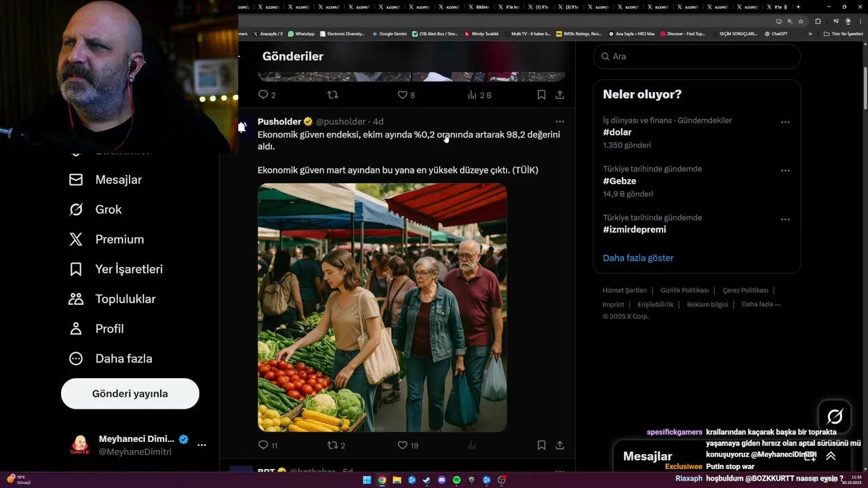This screenshot has height=488, width=868.
Task: Repost the Pusholder post with 2 reposts
Action: coord(336,445)
